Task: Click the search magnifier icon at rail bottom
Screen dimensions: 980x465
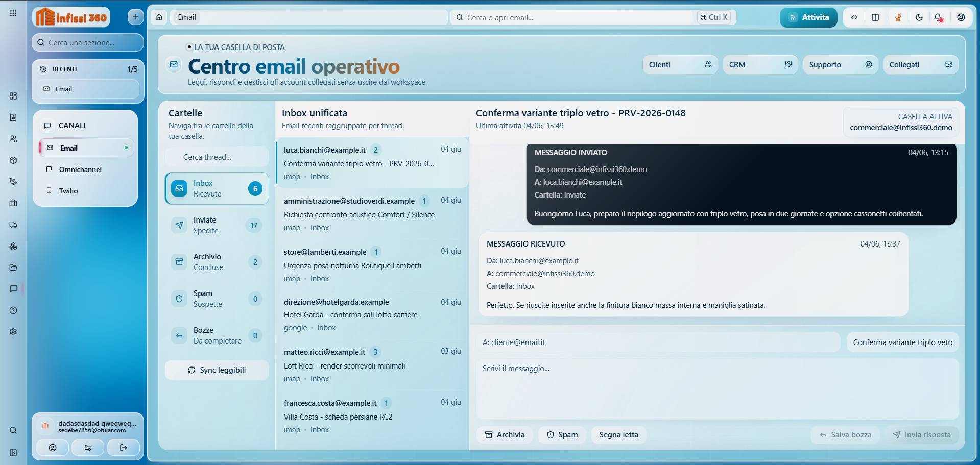Action: click(x=13, y=430)
